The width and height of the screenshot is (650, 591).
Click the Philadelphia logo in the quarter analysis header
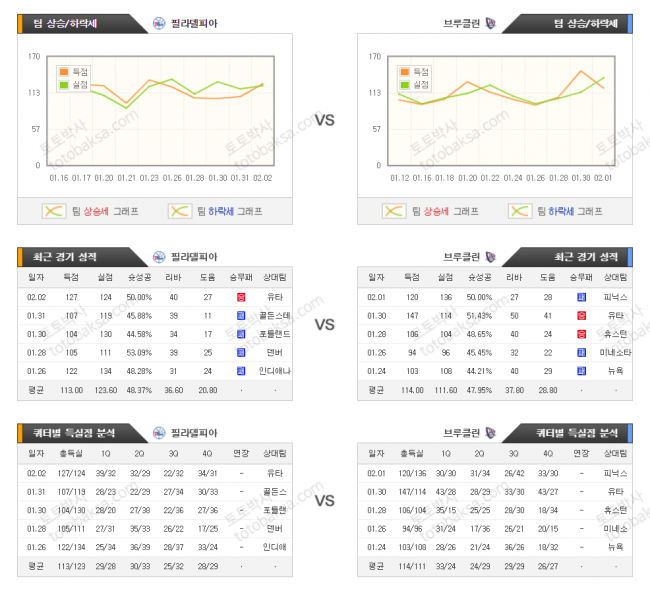[159, 433]
